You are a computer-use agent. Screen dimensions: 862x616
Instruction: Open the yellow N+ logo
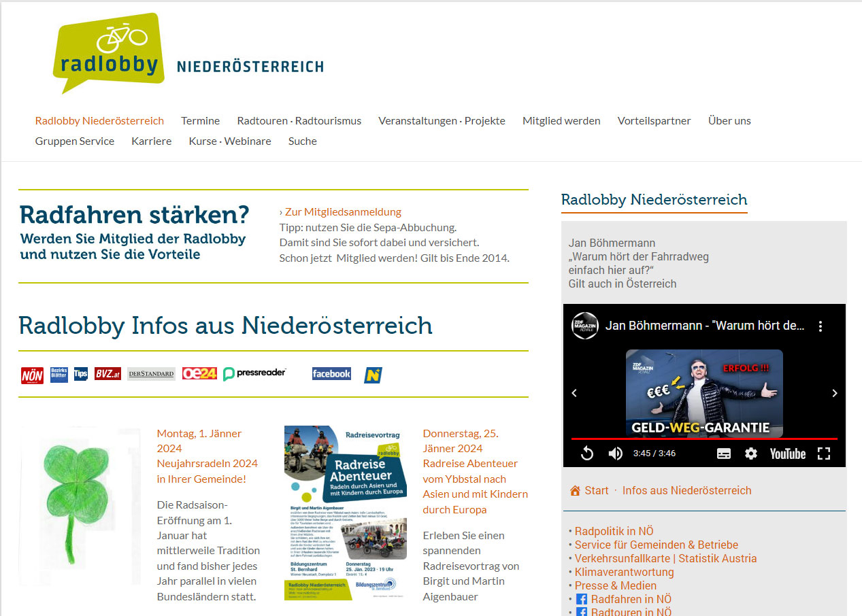pos(374,375)
